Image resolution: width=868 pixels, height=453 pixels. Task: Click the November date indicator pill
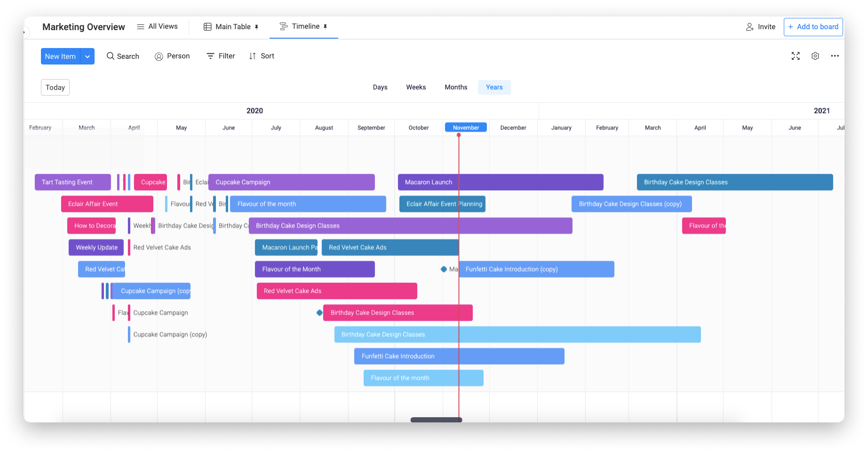click(x=465, y=127)
